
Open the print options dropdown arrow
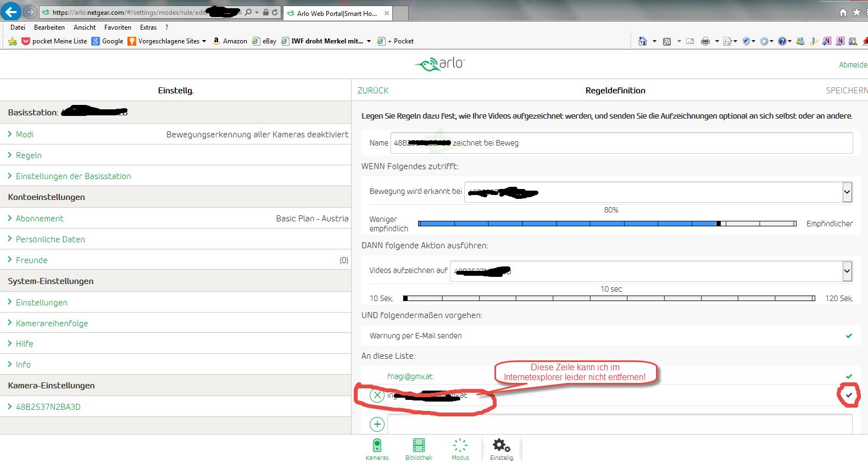pyautogui.click(x=717, y=41)
